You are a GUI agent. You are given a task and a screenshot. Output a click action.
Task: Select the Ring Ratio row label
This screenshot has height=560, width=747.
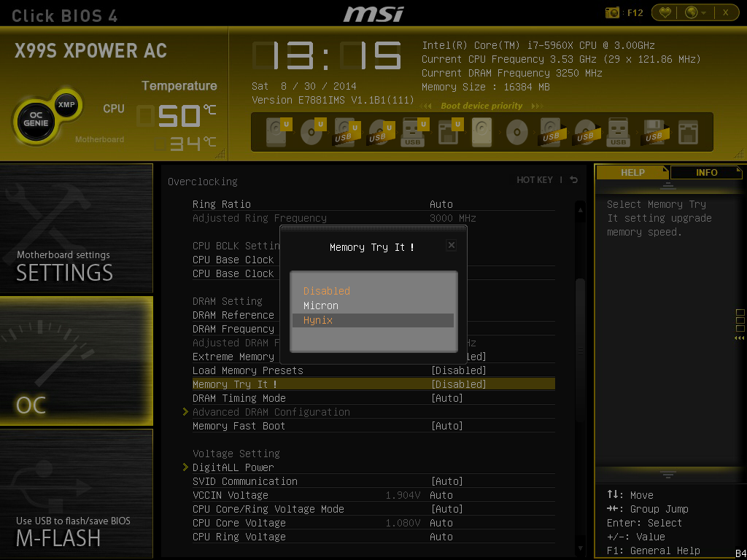tap(222, 204)
